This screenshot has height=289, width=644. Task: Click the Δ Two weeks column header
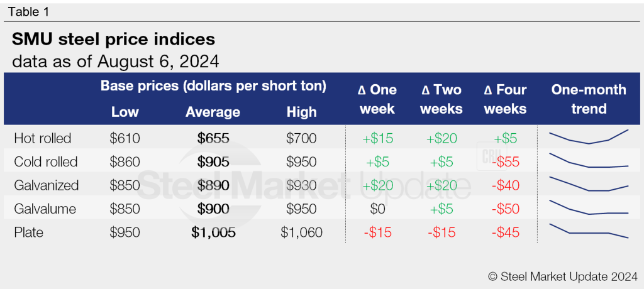tap(441, 99)
